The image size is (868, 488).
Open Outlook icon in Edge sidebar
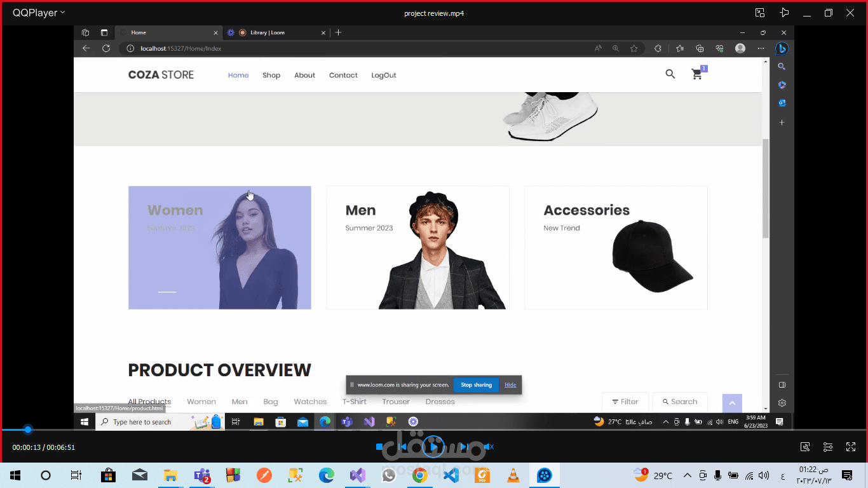(782, 103)
